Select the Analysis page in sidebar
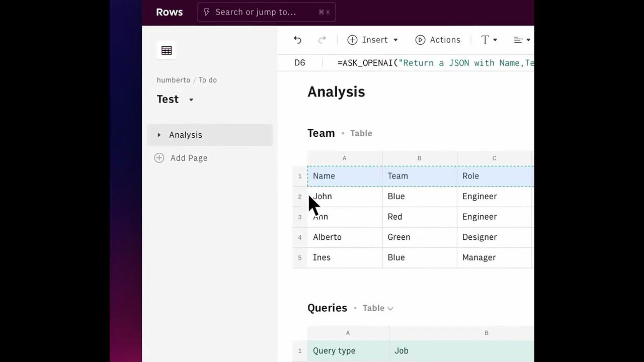The height and width of the screenshot is (362, 644). point(186,135)
